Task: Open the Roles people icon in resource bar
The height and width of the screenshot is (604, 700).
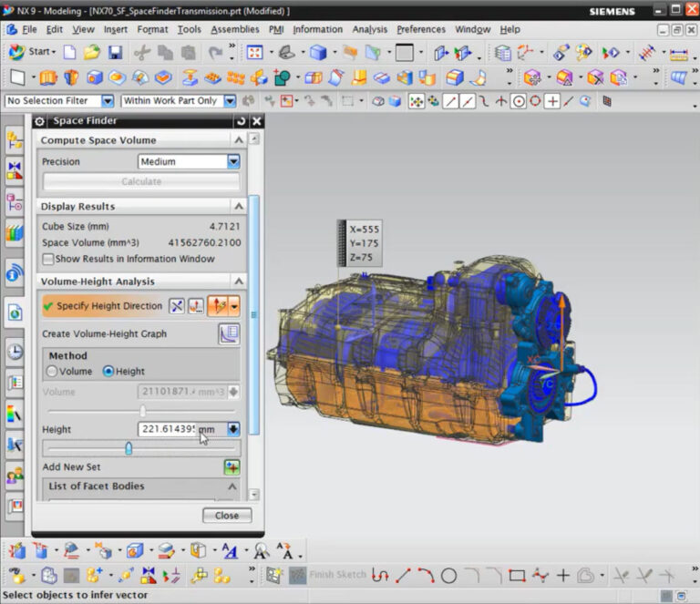Action: [15, 476]
